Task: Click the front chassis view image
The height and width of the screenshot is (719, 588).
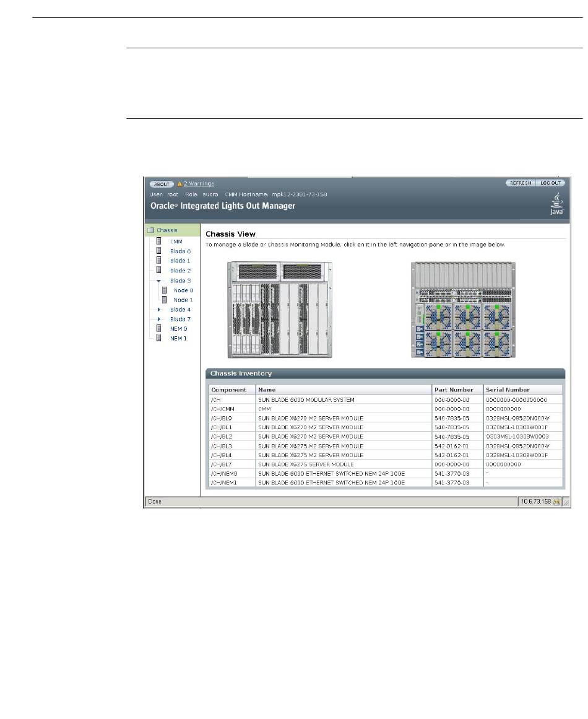Action: click(280, 310)
